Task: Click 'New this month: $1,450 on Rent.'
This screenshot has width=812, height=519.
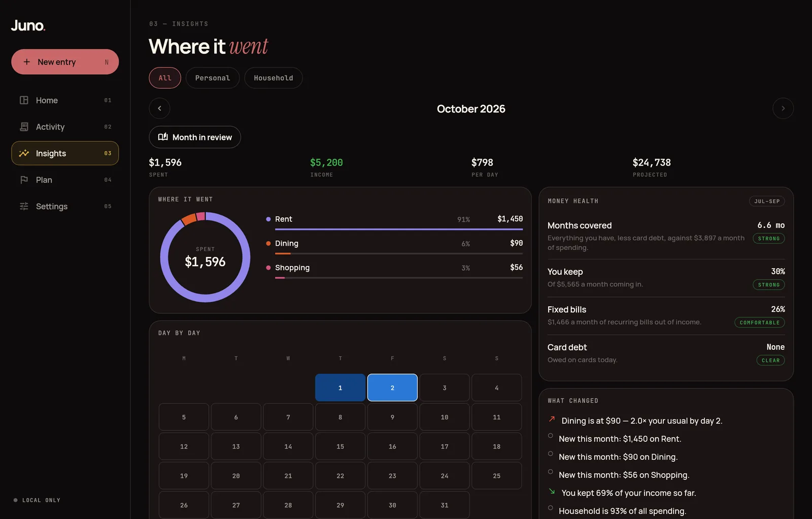Action: (620, 439)
